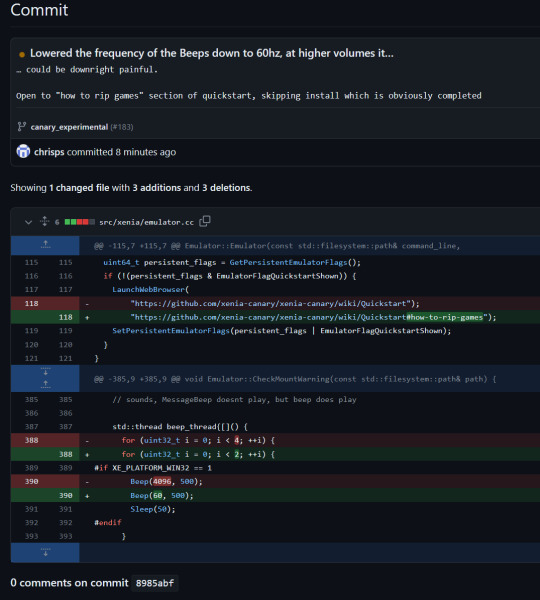Expand lines below line 393
This screenshot has height=600, width=540.
[x=45, y=552]
